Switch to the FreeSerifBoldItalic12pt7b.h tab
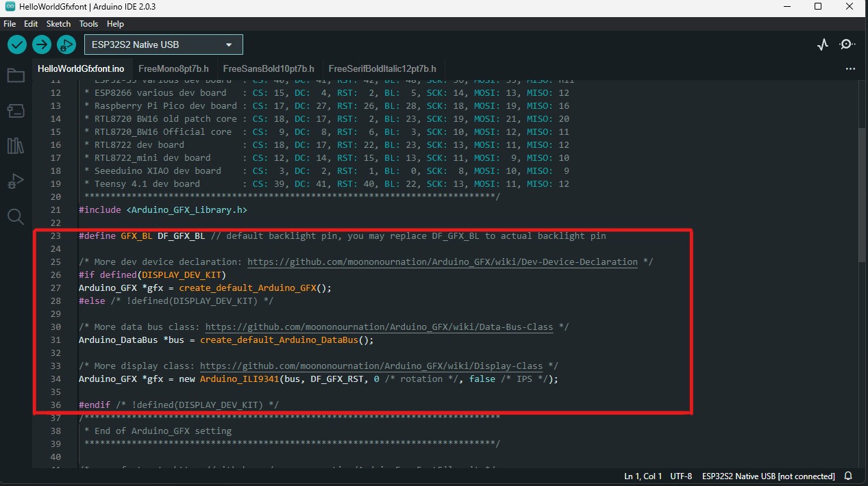Screen dimensions: 868x486 coord(382,68)
